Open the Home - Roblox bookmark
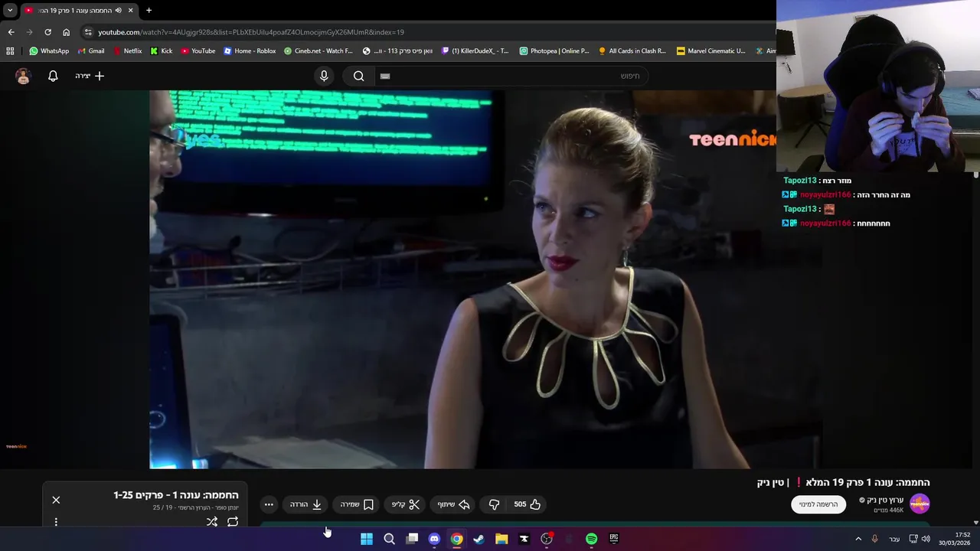This screenshot has height=551, width=980. pyautogui.click(x=250, y=51)
